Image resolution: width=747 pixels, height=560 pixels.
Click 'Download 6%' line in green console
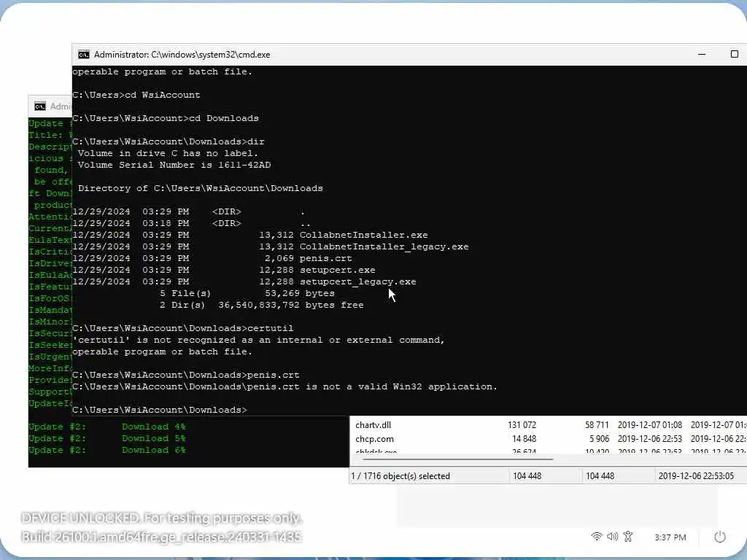pos(153,450)
